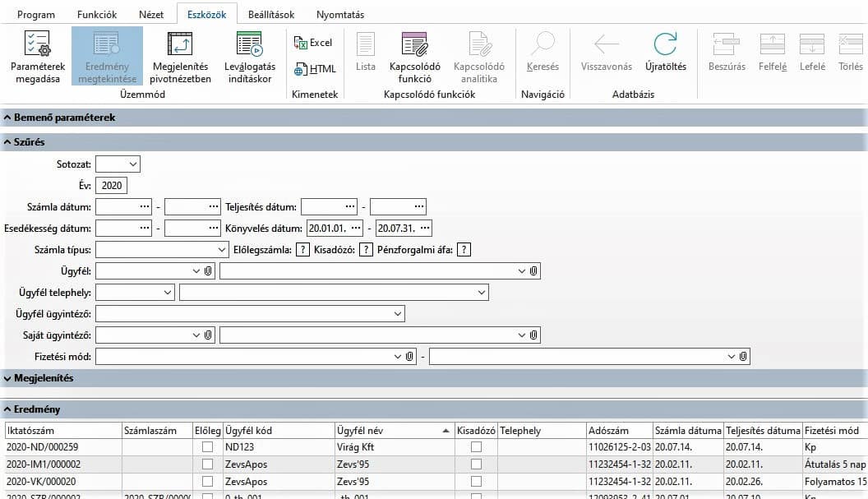868x499 pixels.
Task: Switch to the Beállítások tab
Action: point(270,15)
